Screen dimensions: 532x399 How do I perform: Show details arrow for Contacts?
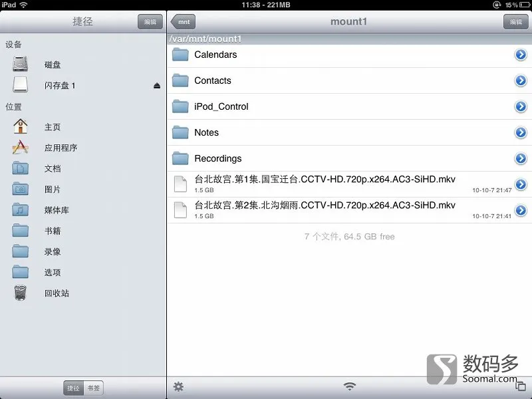[x=521, y=80]
